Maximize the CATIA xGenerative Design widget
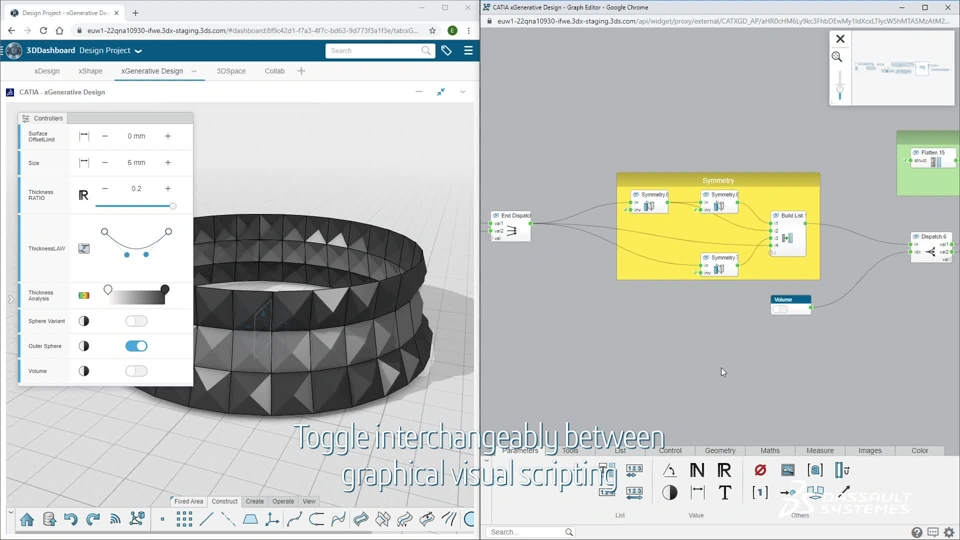The height and width of the screenshot is (540, 960). click(x=441, y=92)
